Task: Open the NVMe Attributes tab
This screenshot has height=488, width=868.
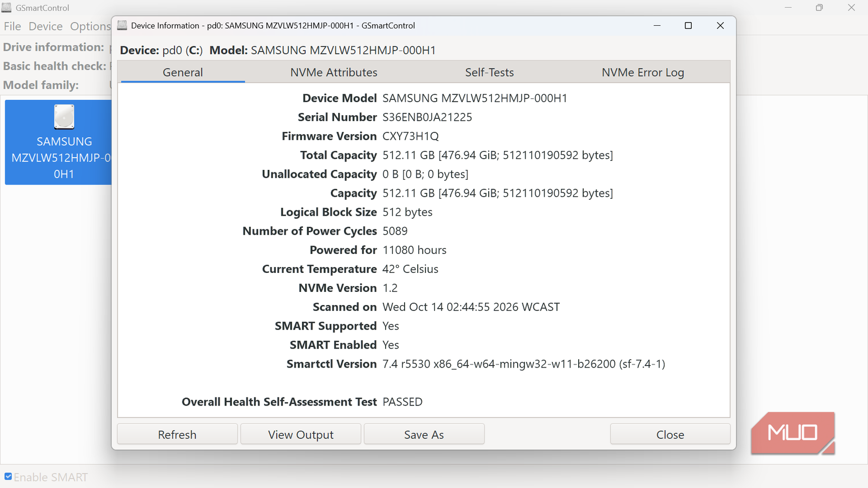Action: 334,72
